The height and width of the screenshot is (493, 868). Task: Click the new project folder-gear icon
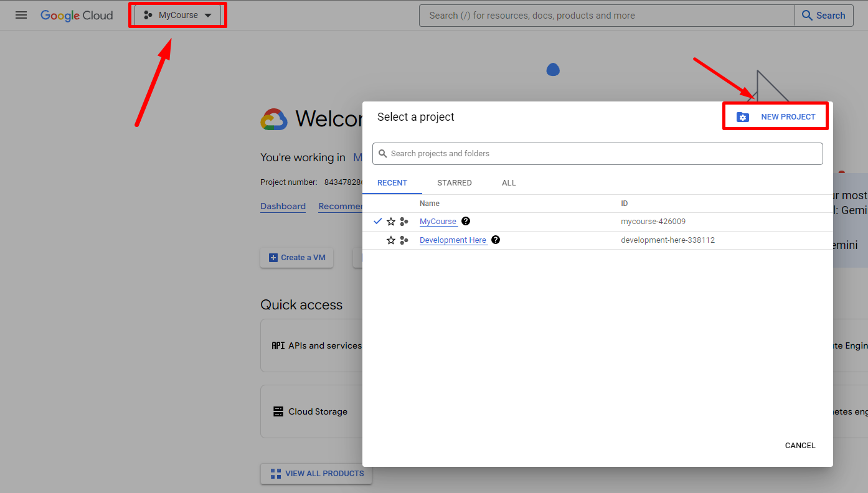[742, 117]
